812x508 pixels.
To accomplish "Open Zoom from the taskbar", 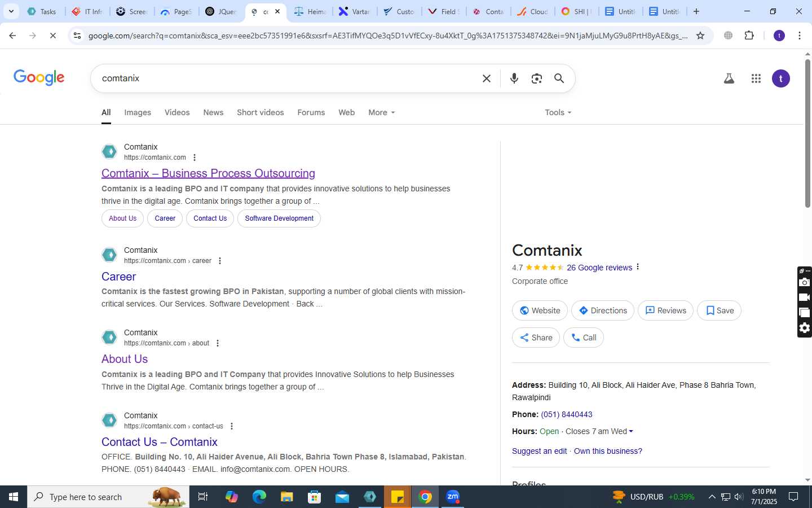I will (x=453, y=497).
